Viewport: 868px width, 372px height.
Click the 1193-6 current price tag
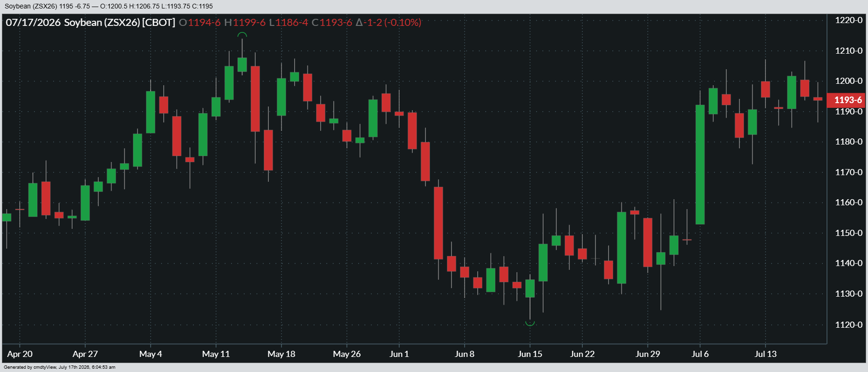846,100
